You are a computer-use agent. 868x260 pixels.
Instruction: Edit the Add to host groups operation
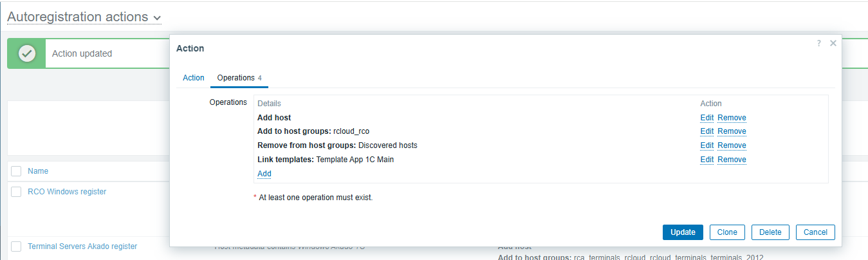coord(707,131)
